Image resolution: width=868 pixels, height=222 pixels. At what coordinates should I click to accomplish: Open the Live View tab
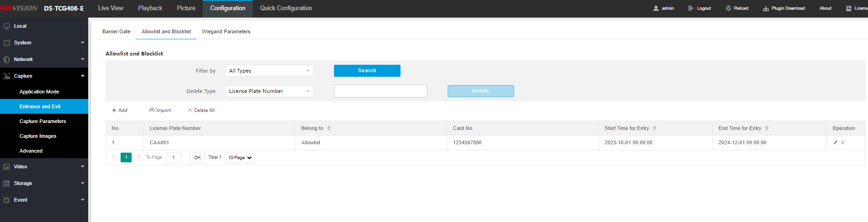110,8
